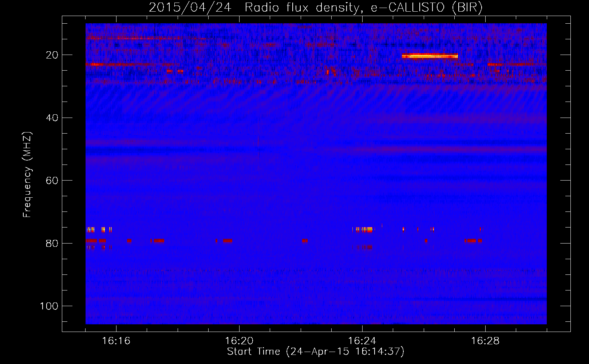Click the 16:16 time tick label

(116, 341)
